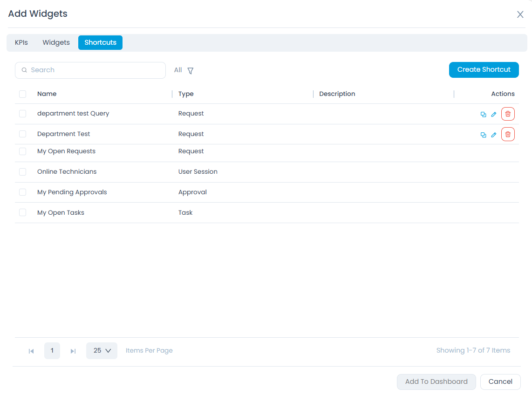Viewport: 532px width, 395px height.
Task: Select the My Pending Approvals checkbox
Action: (x=22, y=192)
